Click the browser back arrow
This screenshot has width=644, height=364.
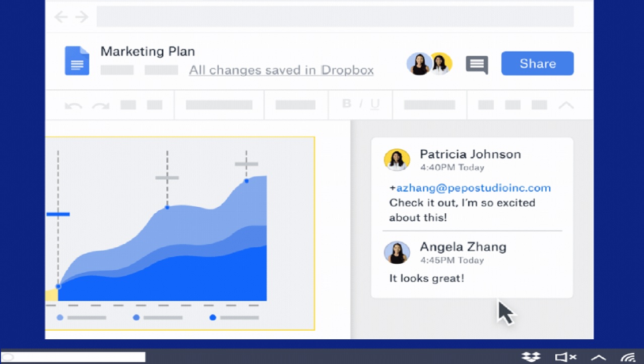[x=61, y=17]
